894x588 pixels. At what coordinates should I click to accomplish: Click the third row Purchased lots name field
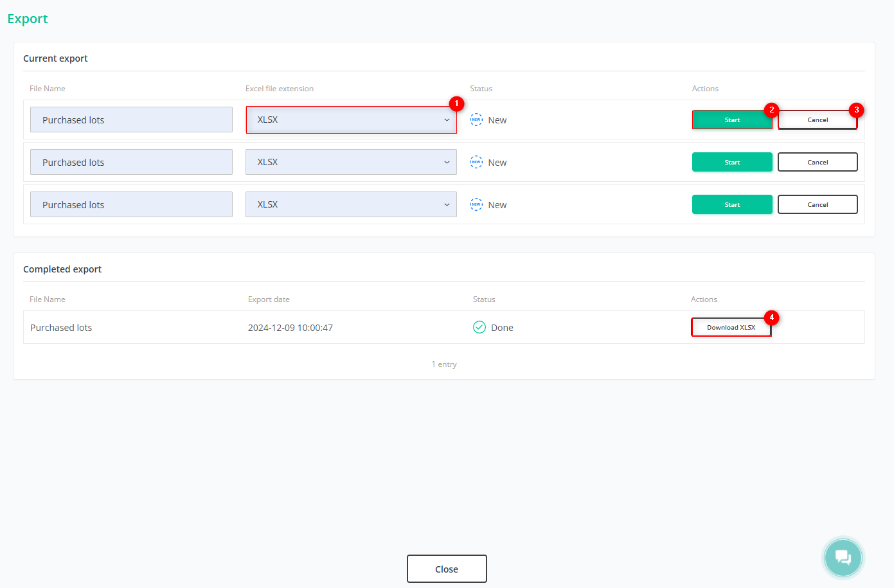[x=131, y=205]
